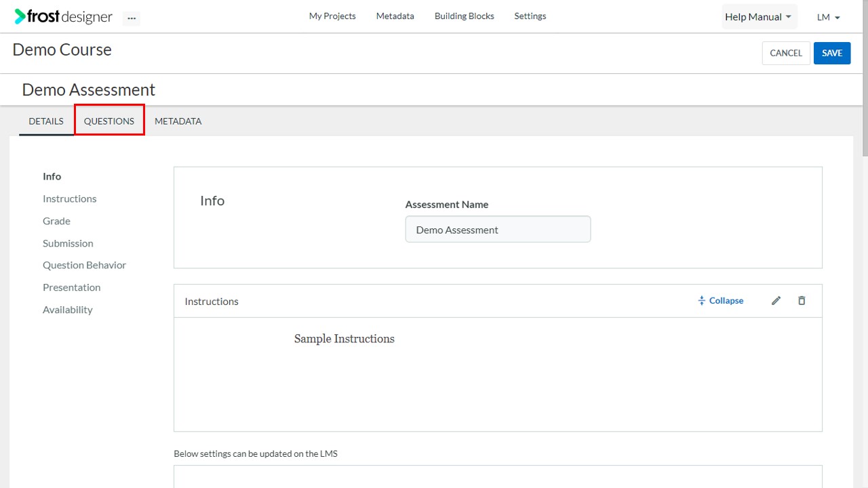Image resolution: width=868 pixels, height=488 pixels.
Task: Open the ellipsis menu beside the logo
Action: [132, 18]
